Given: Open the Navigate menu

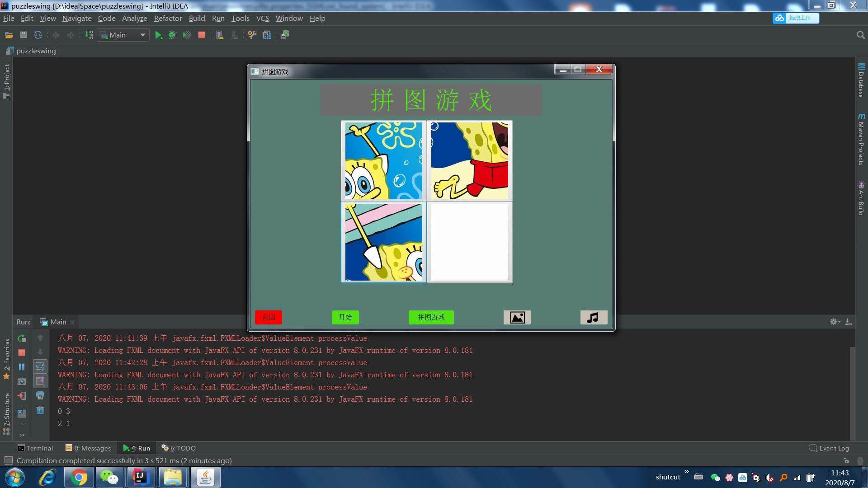Looking at the screenshot, I should 77,19.
